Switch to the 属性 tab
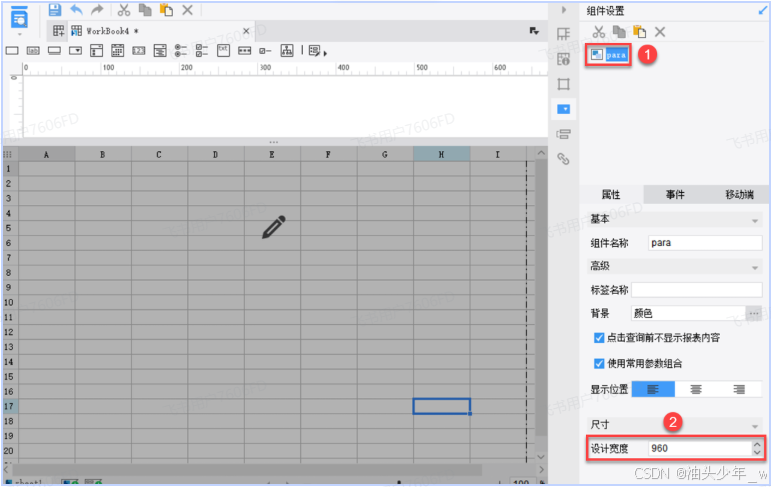The image size is (771, 487). coord(611,195)
